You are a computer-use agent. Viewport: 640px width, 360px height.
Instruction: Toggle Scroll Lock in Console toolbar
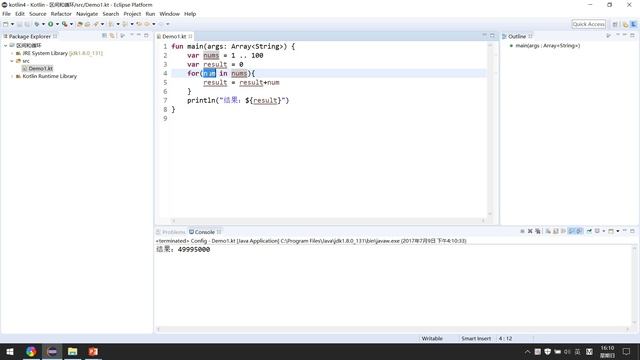coord(556,231)
